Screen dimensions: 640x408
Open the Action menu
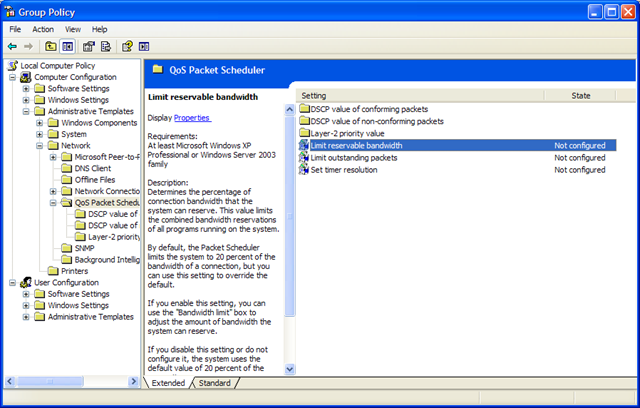(43, 29)
